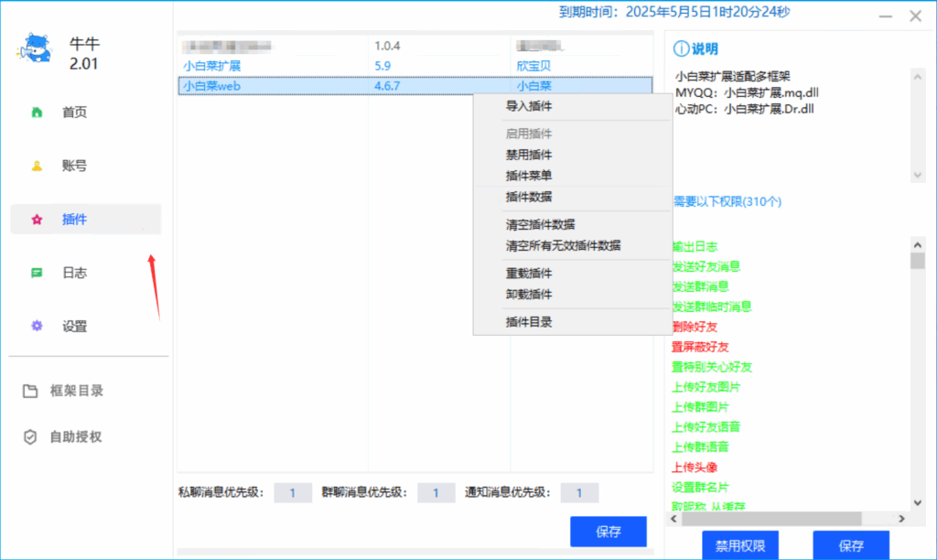Viewport: 937px width, 560px height.
Task: Go to the 日志 page
Action: 75,273
